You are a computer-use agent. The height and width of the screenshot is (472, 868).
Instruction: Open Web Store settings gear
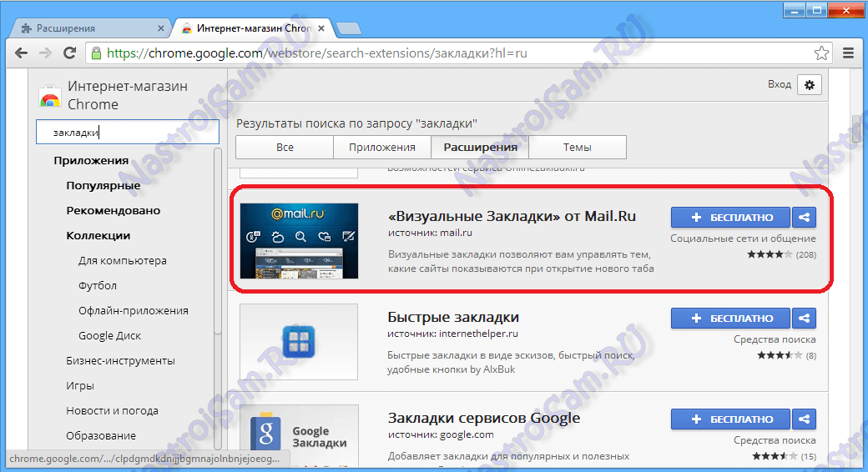click(810, 85)
